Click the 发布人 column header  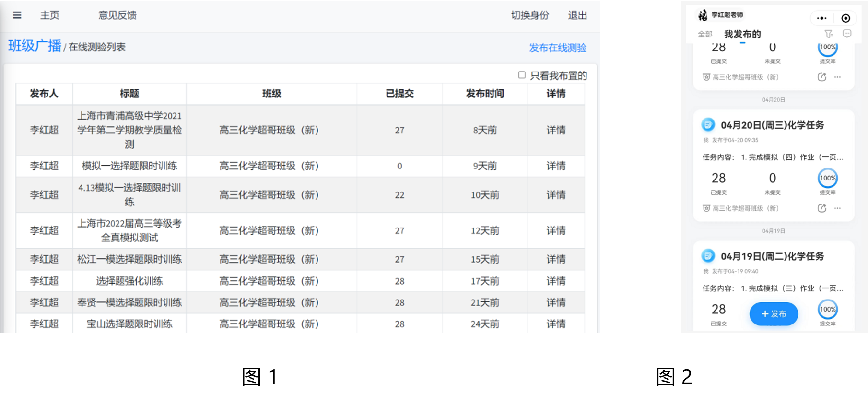pos(44,94)
